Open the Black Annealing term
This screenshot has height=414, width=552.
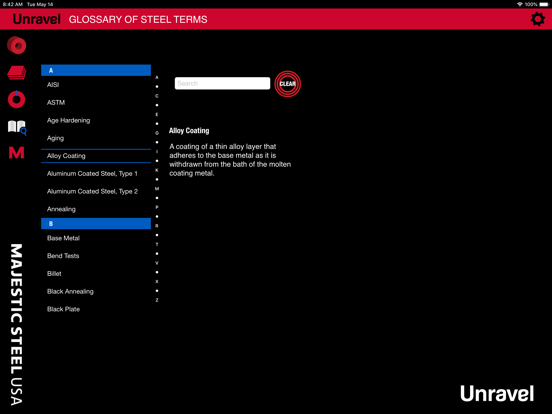pos(96,291)
